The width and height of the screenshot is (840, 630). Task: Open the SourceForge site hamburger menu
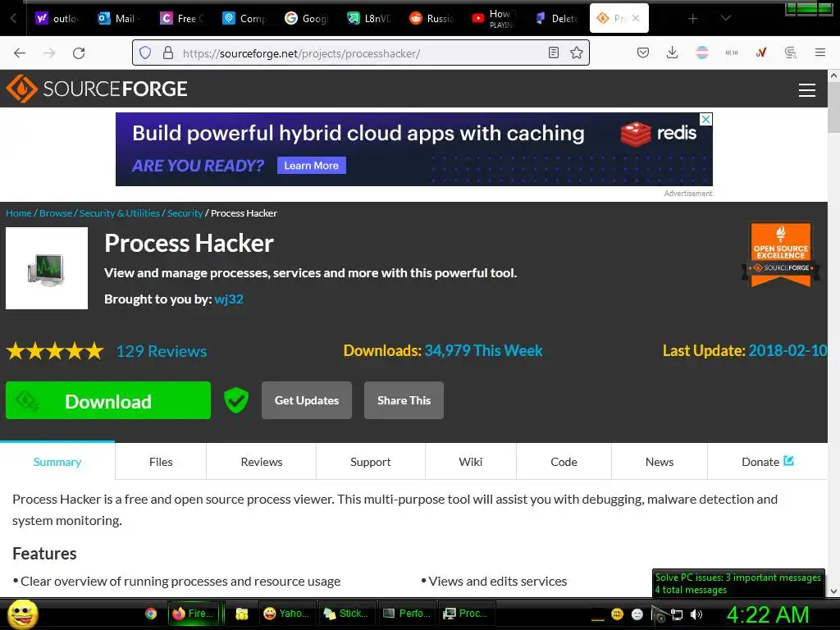807,90
